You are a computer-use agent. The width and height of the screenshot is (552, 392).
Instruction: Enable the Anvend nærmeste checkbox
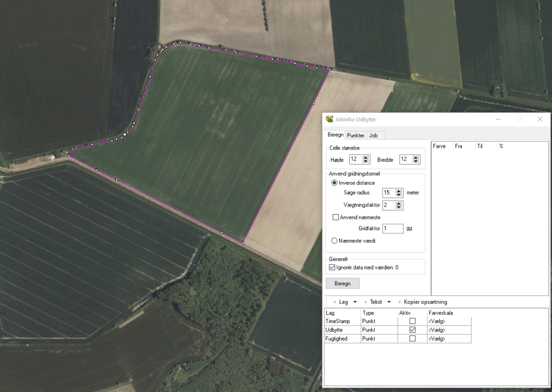click(336, 217)
